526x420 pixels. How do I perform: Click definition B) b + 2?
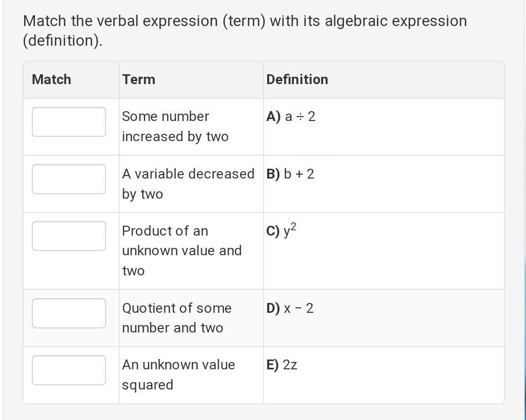[x=290, y=174]
